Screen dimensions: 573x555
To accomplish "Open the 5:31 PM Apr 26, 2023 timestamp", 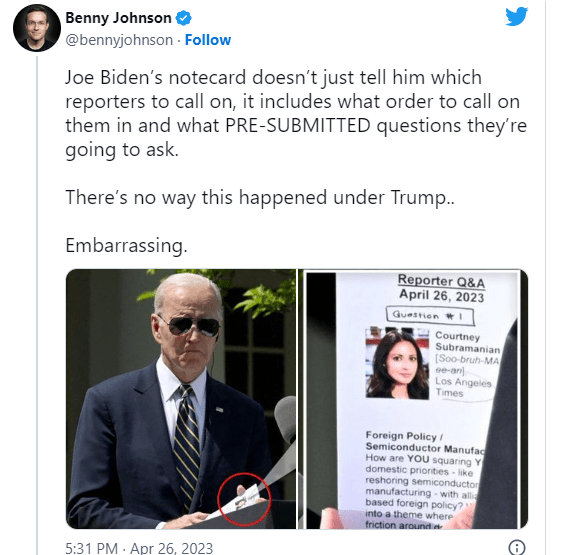I will 139,548.
